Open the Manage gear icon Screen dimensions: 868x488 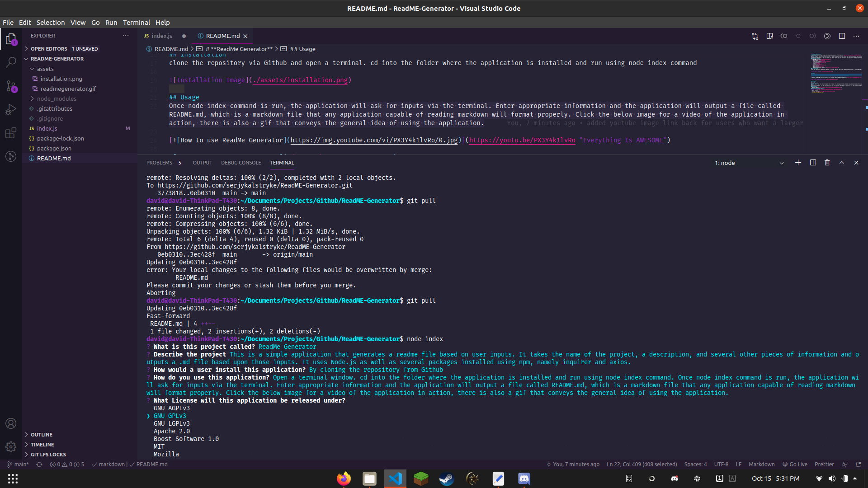pos(11,447)
